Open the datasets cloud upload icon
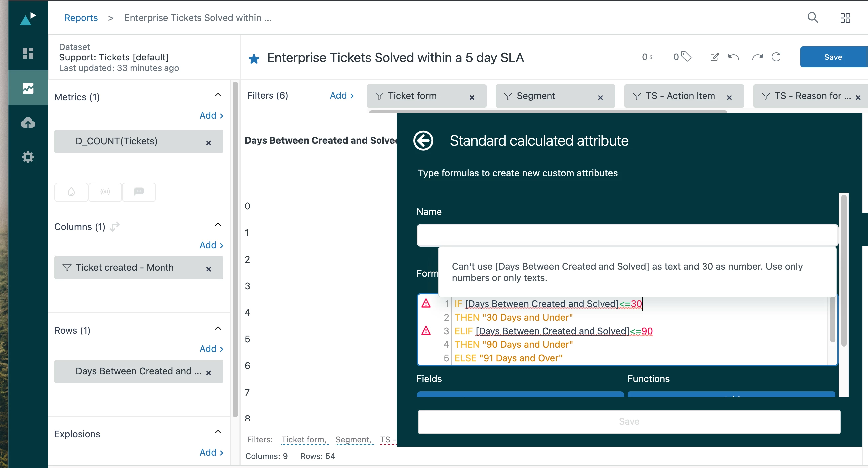Viewport: 868px width, 468px height. click(28, 123)
